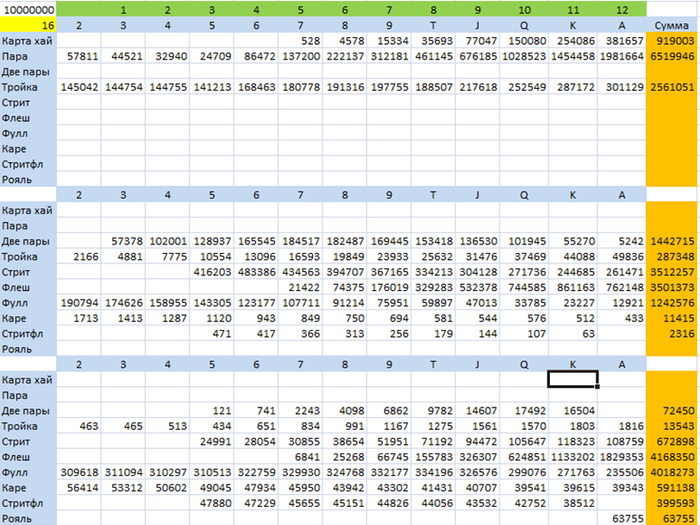Select the sum cell 4018273
The width and height of the screenshot is (700, 525).
(671, 472)
